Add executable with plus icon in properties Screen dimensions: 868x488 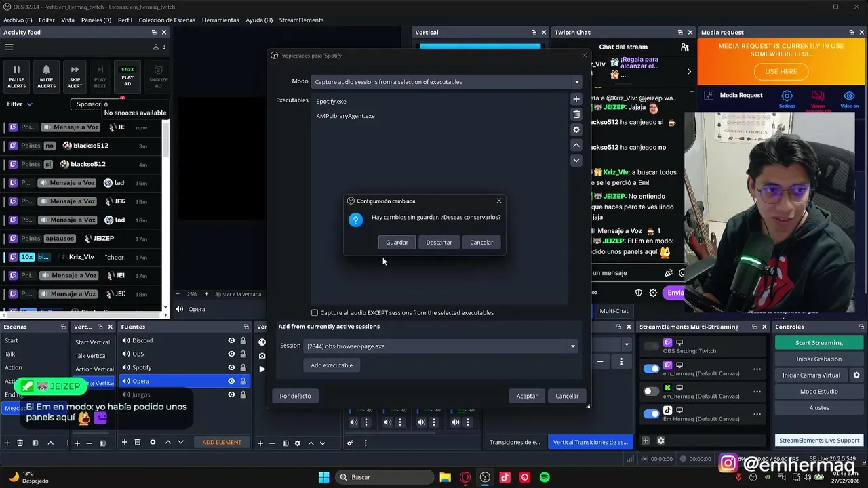coord(576,99)
